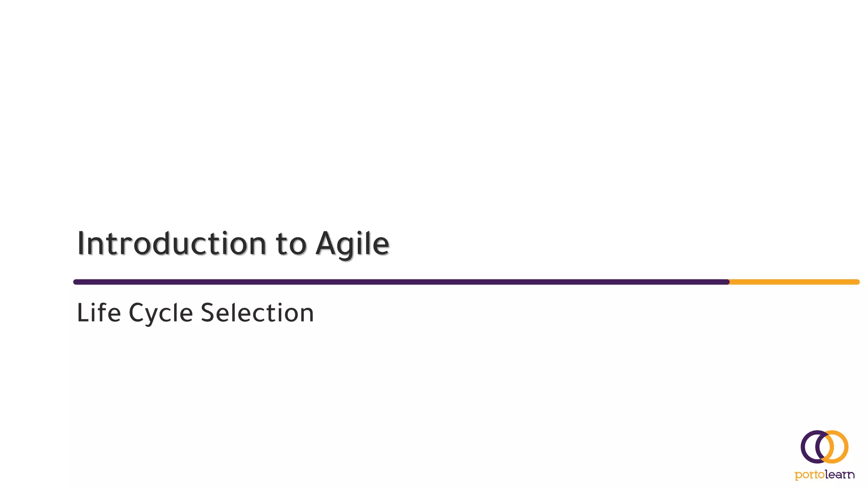Click the purple divider line segment
This screenshot has height=488, width=868.
click(401, 282)
